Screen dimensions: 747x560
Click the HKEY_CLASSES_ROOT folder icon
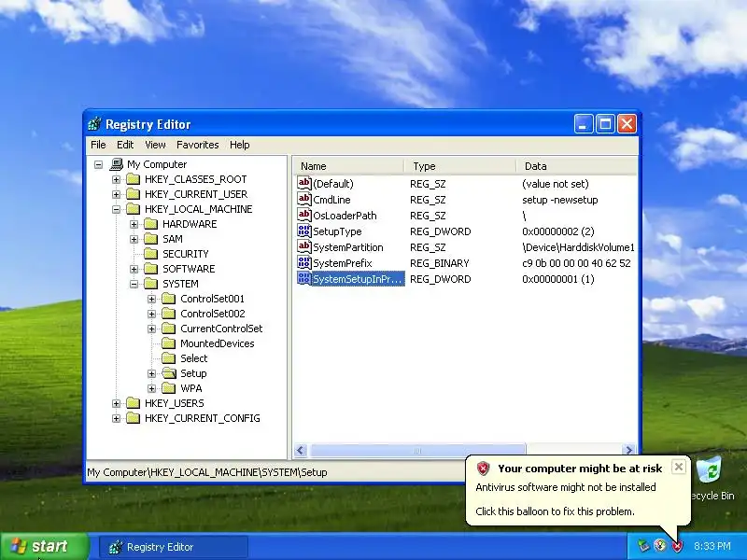[x=134, y=179]
